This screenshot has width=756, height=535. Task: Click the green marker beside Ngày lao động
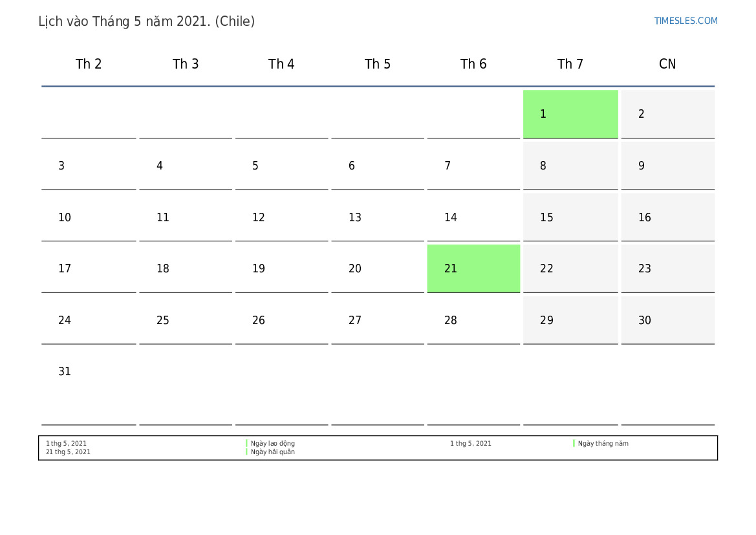tap(246, 443)
